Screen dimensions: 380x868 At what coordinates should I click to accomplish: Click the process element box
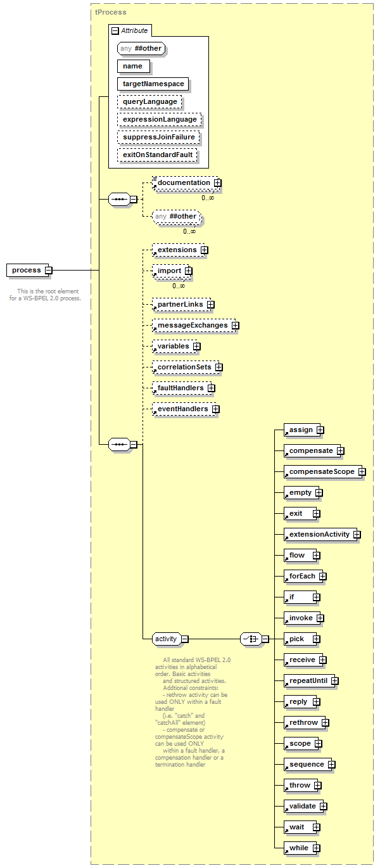[26, 271]
